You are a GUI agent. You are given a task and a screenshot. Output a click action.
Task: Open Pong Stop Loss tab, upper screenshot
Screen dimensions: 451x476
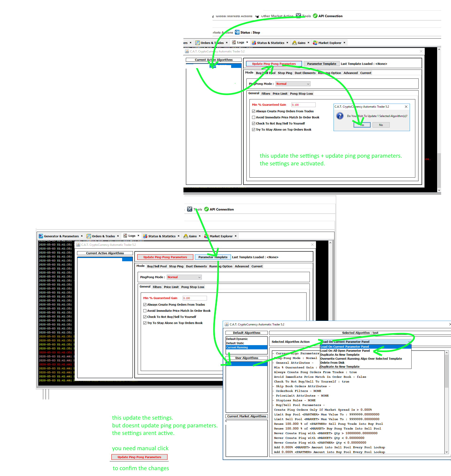301,94
